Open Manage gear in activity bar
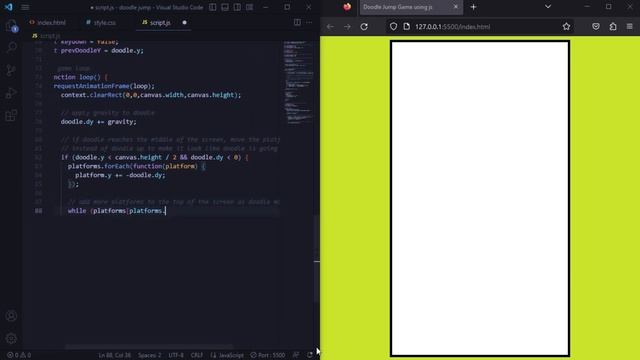Screen dimensions: 640x360 point(11,338)
